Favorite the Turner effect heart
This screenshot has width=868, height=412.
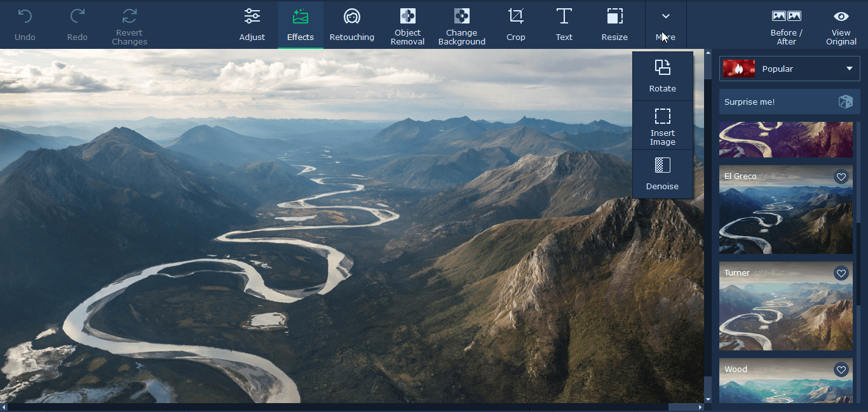[841, 274]
